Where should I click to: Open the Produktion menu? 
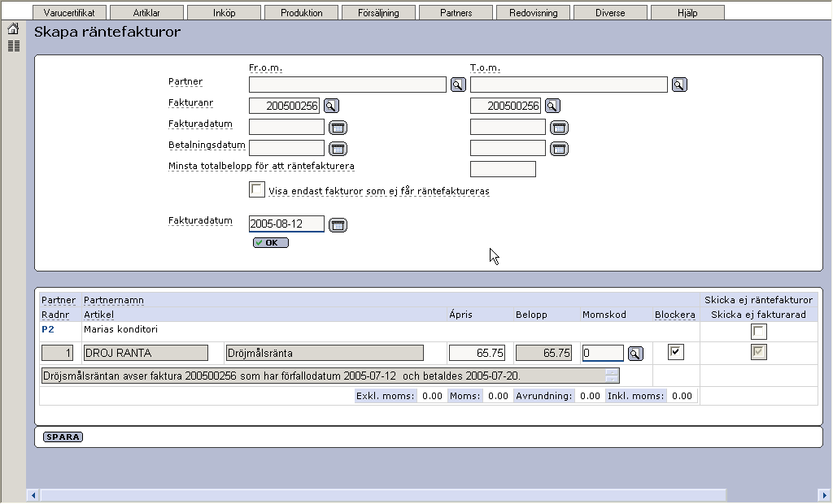point(301,13)
